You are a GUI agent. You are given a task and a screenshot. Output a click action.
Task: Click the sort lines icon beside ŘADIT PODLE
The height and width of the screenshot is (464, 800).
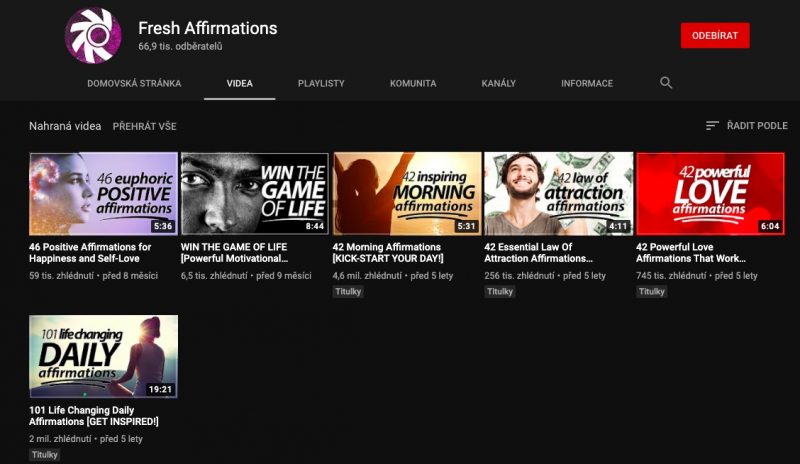pos(712,126)
